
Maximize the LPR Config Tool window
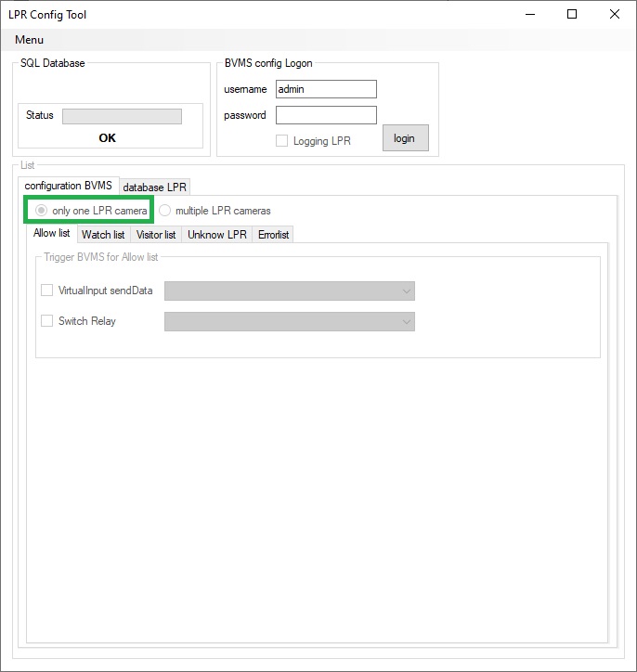click(572, 14)
